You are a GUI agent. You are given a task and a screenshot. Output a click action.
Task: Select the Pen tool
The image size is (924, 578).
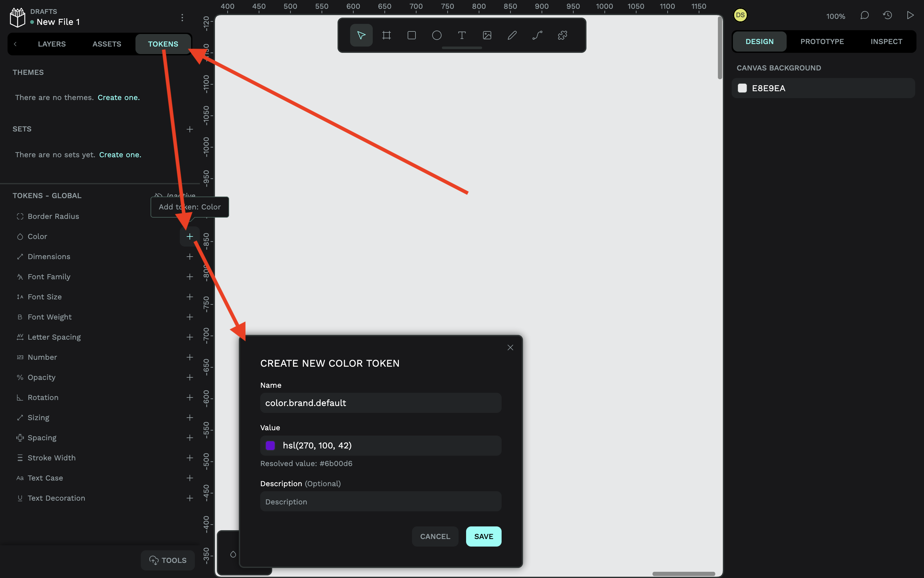point(512,35)
